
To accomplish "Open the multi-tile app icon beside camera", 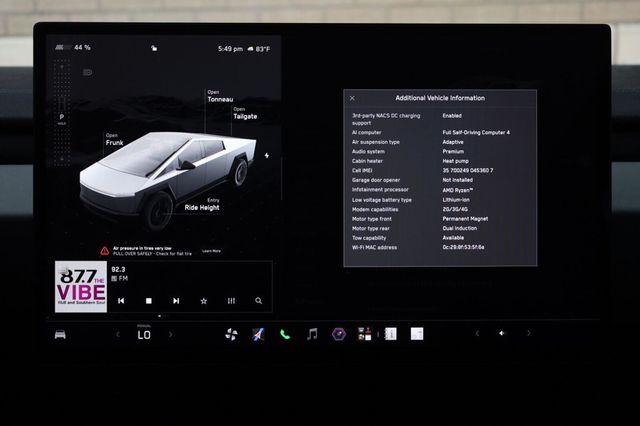I will coord(364,334).
